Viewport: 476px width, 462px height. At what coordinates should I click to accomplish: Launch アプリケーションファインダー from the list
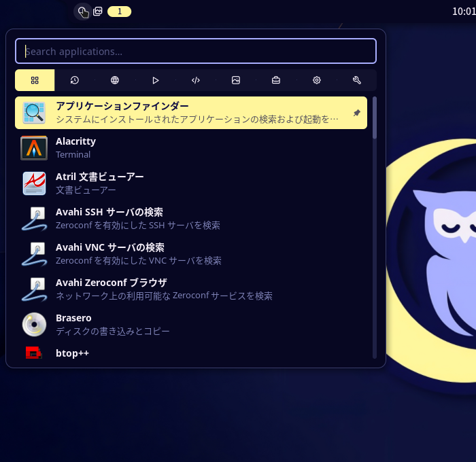[191, 113]
